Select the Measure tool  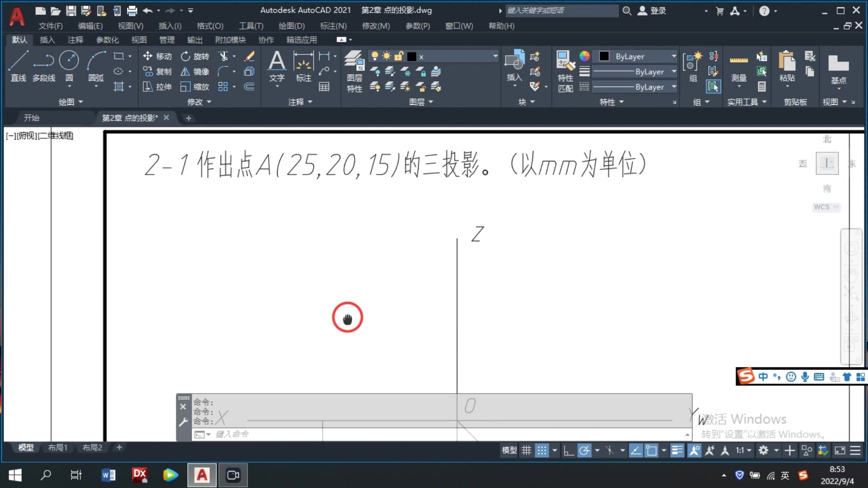tap(738, 59)
